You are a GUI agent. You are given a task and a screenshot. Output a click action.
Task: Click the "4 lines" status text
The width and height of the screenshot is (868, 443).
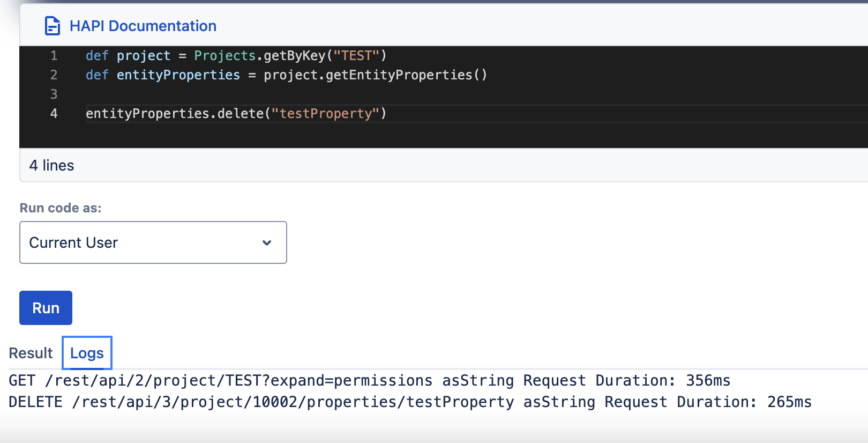(51, 165)
